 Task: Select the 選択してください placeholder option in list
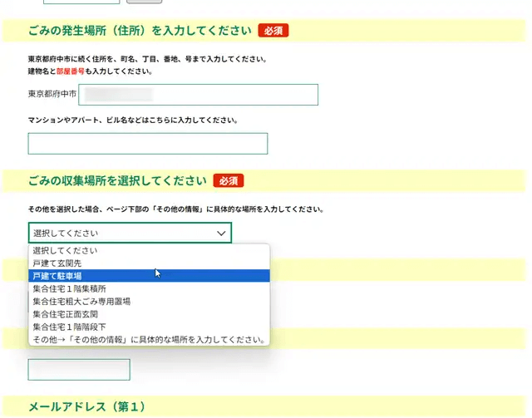(x=149, y=250)
